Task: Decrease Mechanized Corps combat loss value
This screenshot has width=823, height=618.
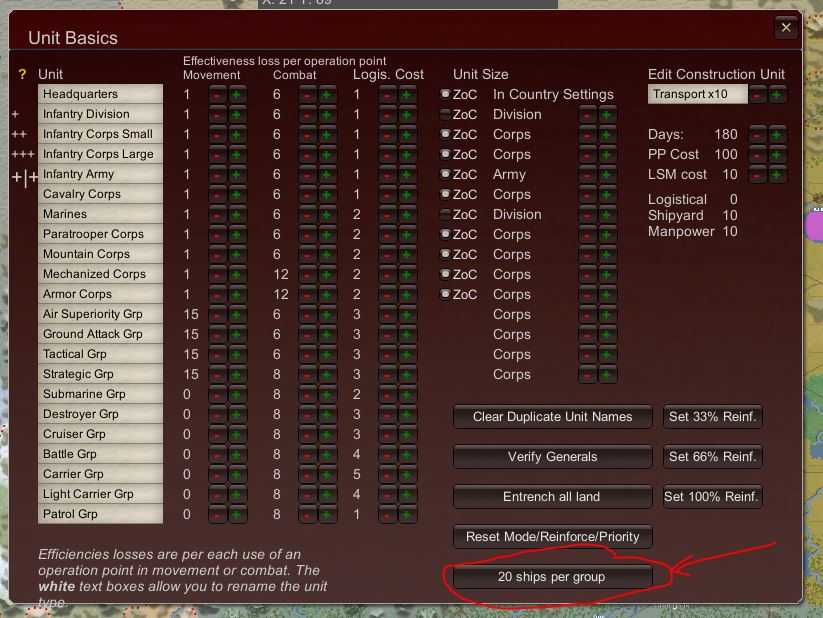Action: click(x=308, y=275)
